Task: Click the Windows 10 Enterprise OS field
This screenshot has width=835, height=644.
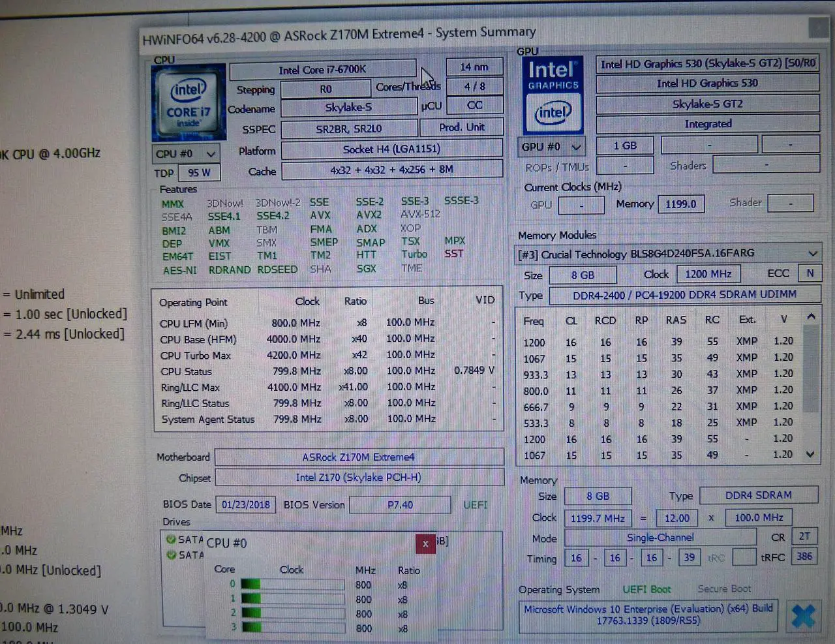Action: point(648,615)
